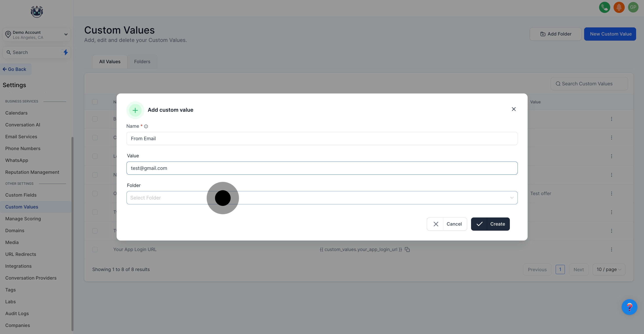Click into the Value input field

coord(322,168)
